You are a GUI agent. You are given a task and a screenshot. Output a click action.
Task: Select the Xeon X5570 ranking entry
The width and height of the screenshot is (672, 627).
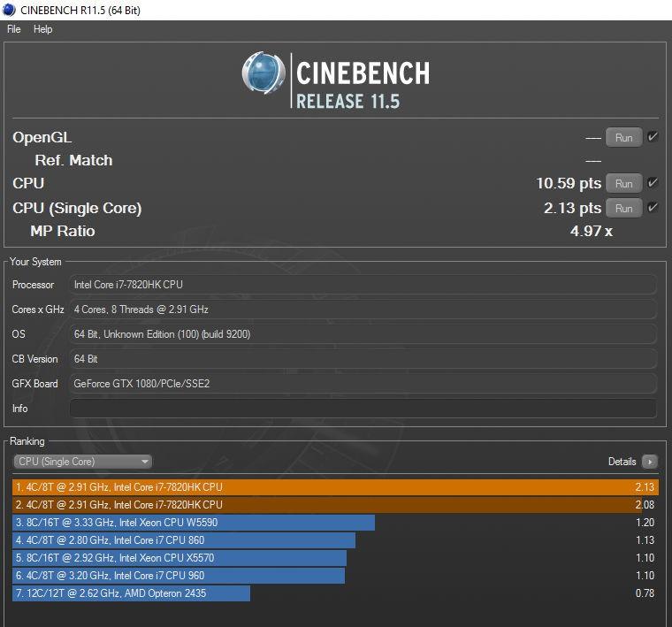pyautogui.click(x=180, y=558)
